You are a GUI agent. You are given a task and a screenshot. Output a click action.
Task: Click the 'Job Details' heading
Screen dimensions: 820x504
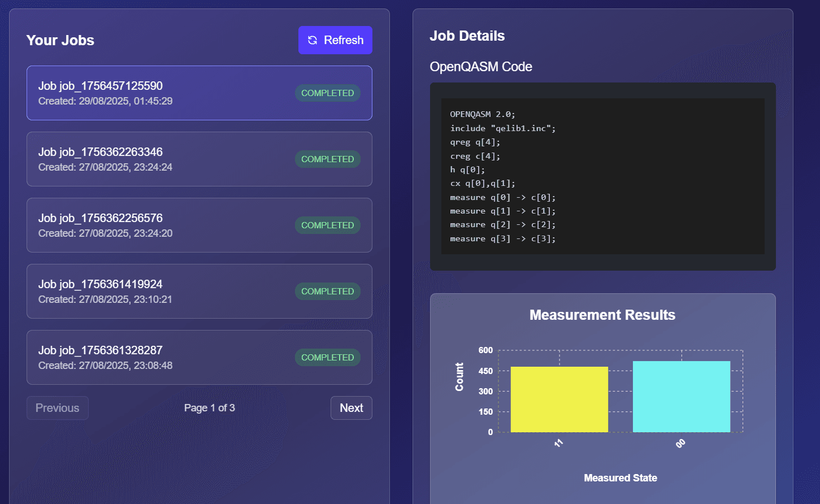coord(467,36)
